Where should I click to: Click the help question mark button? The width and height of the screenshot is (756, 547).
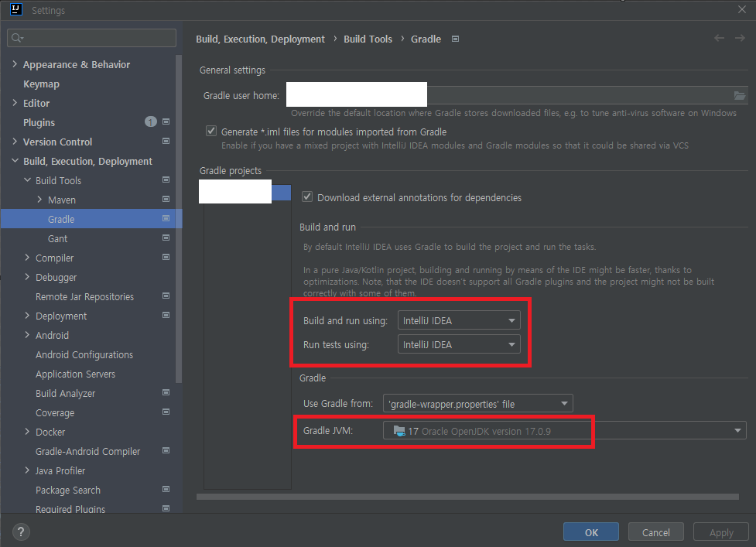(x=21, y=532)
